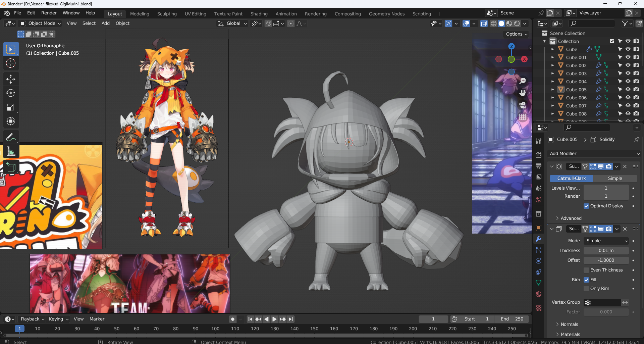Disable Cube.001 in renders camera icon
Viewport: 644px width, 344px height.
click(x=636, y=57)
